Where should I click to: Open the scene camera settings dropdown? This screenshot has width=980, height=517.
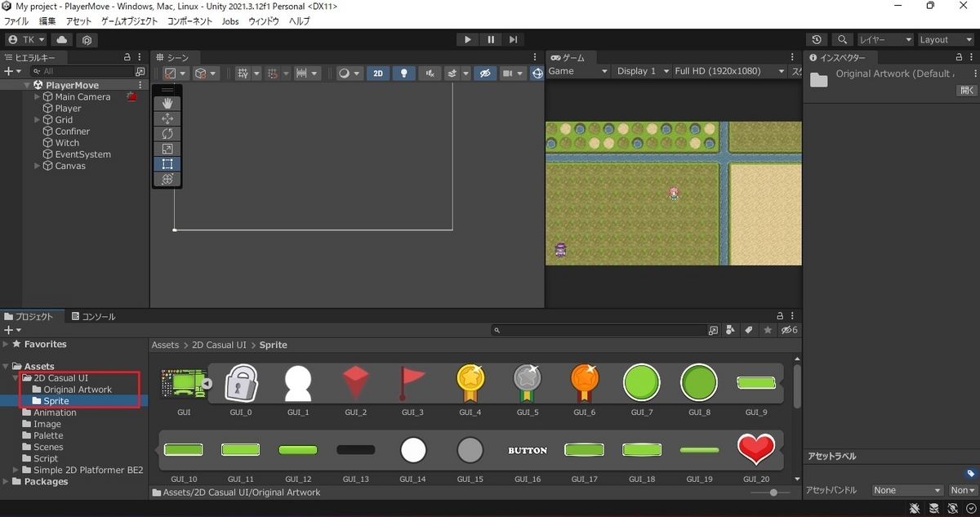pyautogui.click(x=512, y=73)
